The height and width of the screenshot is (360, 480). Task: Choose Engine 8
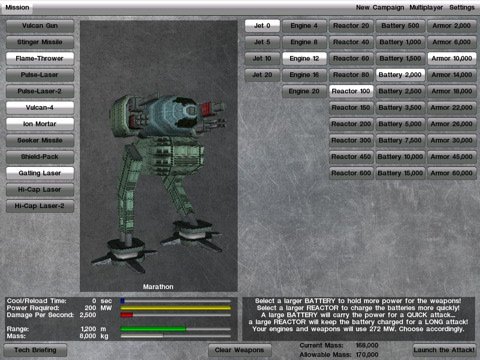(304, 42)
